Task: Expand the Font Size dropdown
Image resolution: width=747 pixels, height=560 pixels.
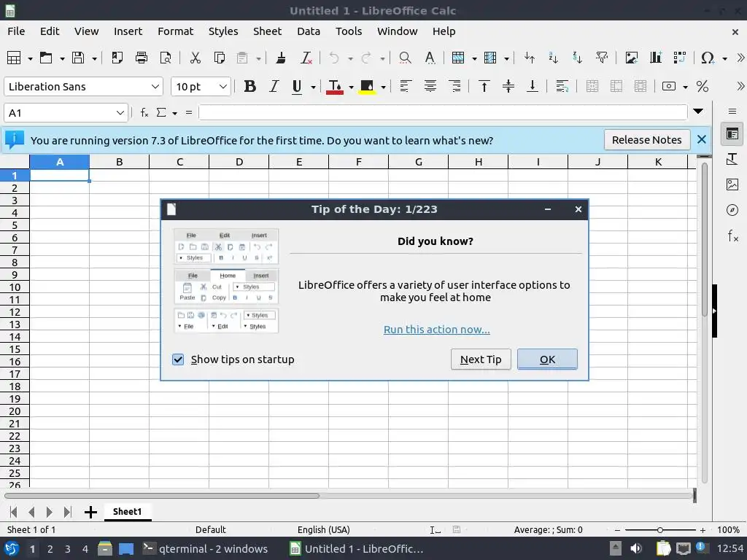Action: tap(223, 87)
